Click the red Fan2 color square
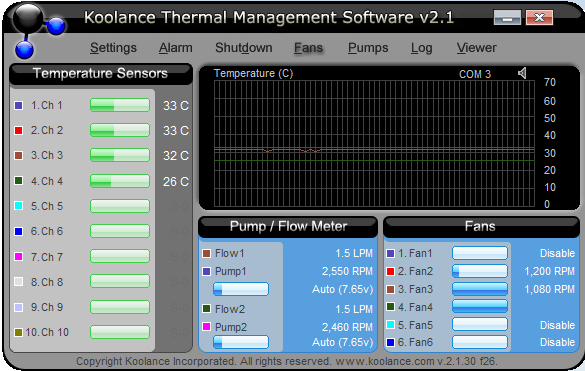The image size is (585, 371). click(x=390, y=271)
